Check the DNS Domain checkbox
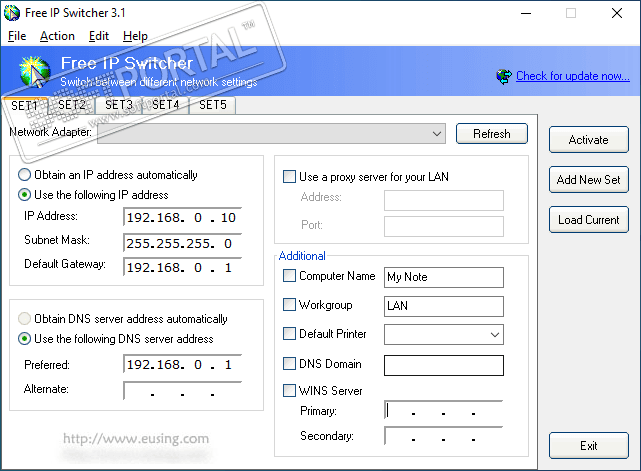 (289, 363)
